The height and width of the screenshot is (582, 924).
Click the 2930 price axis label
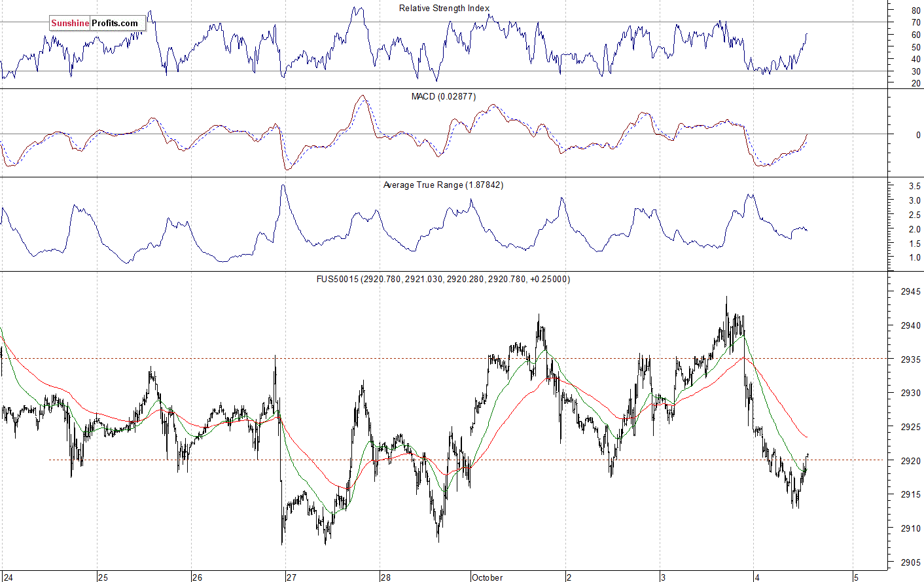pos(910,393)
